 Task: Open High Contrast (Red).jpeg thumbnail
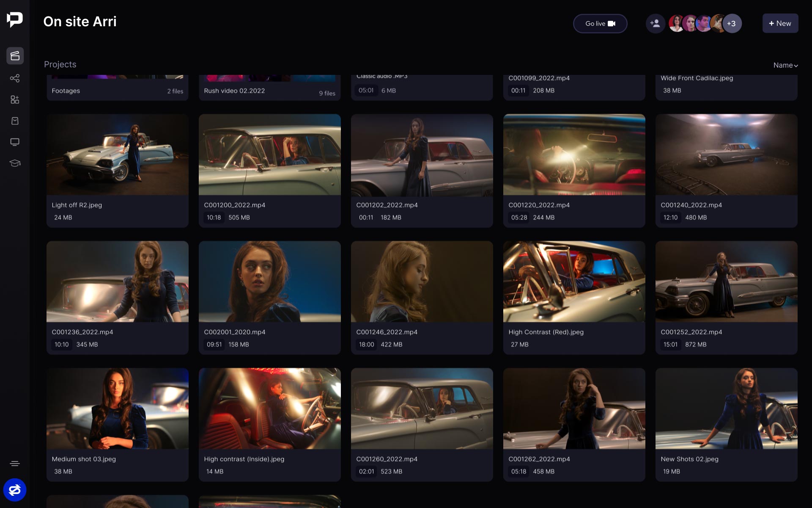pyautogui.click(x=574, y=282)
